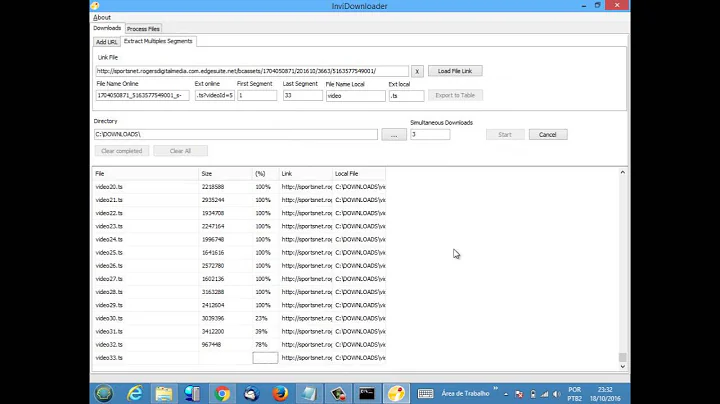Click the Clear All button

pos(180,151)
